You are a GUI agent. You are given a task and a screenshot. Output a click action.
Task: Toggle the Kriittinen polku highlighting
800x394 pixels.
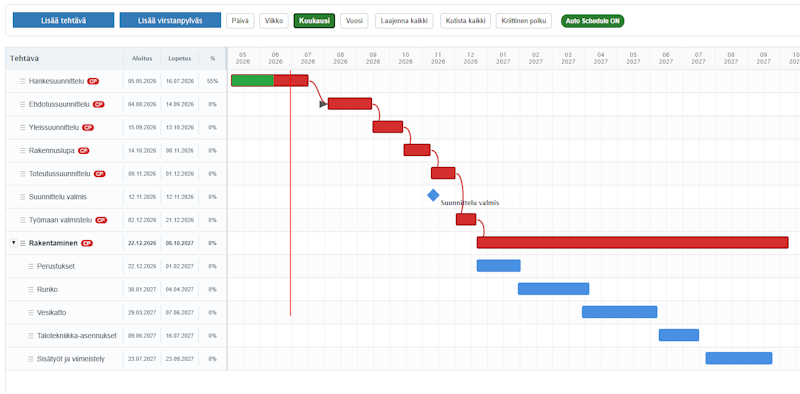[x=523, y=21]
